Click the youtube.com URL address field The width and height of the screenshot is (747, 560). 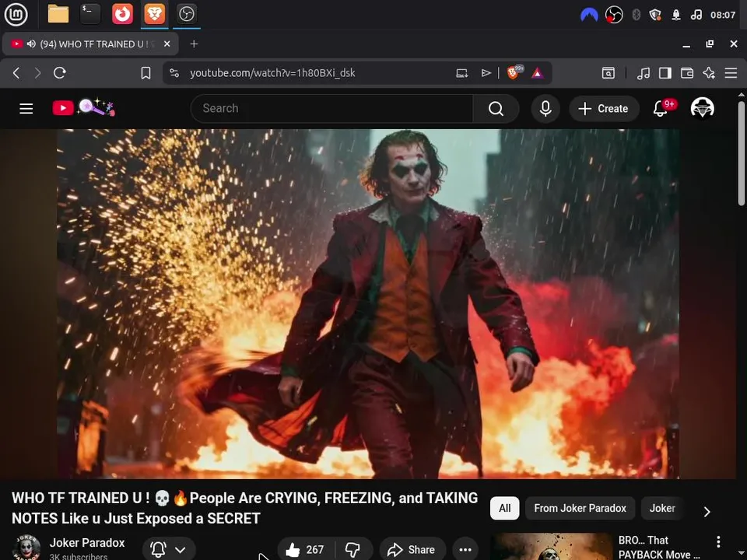pyautogui.click(x=272, y=73)
